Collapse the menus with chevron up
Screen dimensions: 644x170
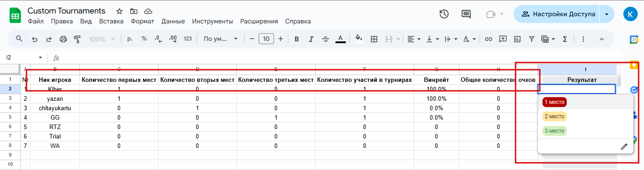pos(602,39)
